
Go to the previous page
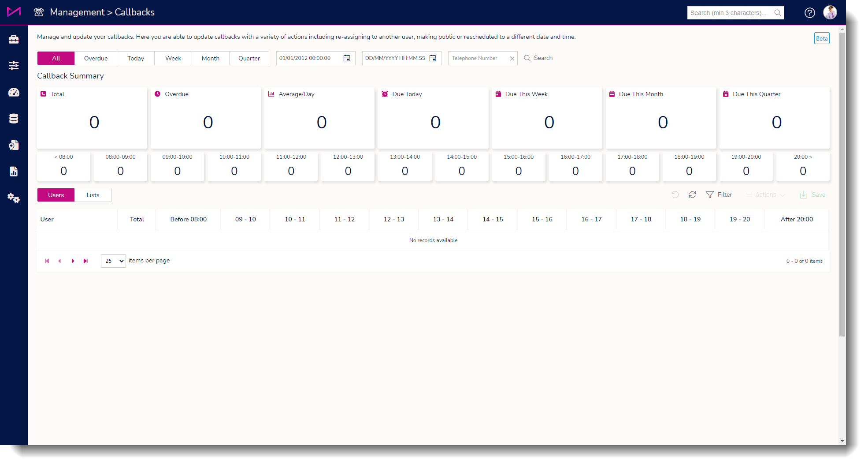[x=59, y=261]
